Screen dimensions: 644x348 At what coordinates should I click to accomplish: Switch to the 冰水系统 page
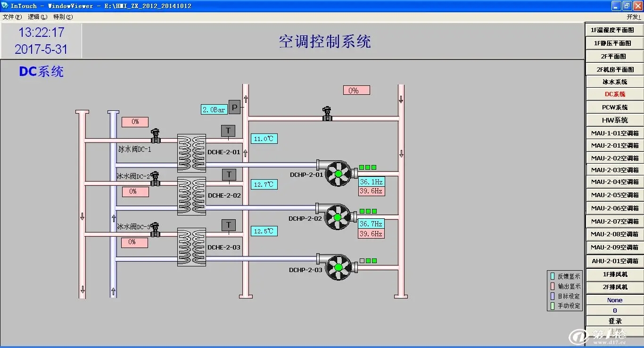615,82
